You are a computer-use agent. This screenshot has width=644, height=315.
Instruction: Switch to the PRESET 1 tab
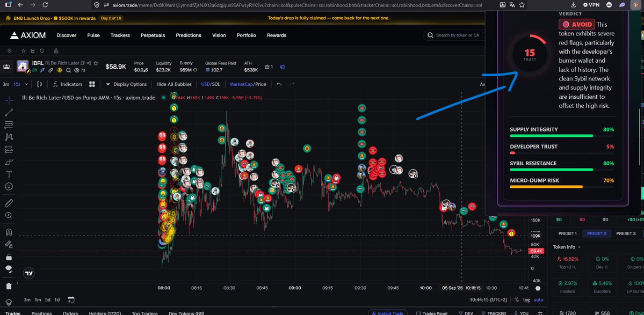pyautogui.click(x=567, y=233)
